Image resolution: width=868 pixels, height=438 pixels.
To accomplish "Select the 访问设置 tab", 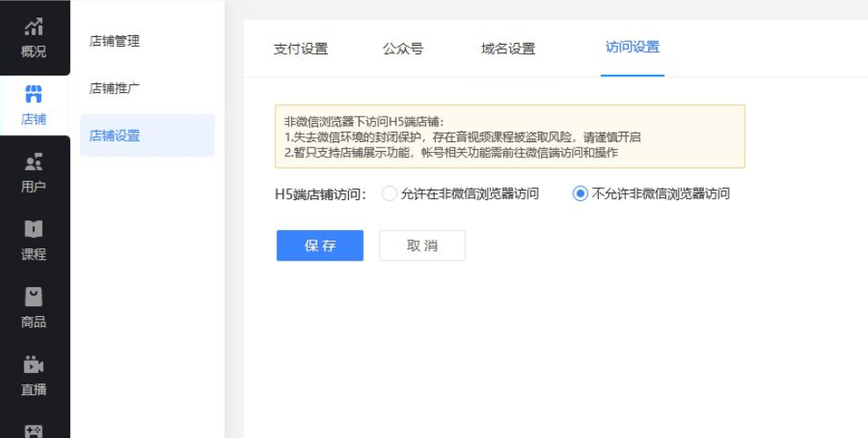I will point(632,47).
